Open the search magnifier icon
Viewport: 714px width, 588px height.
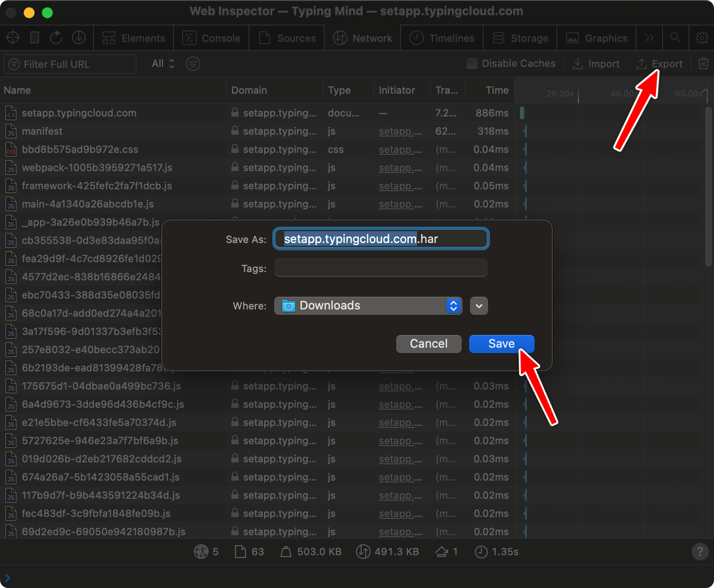tap(675, 38)
